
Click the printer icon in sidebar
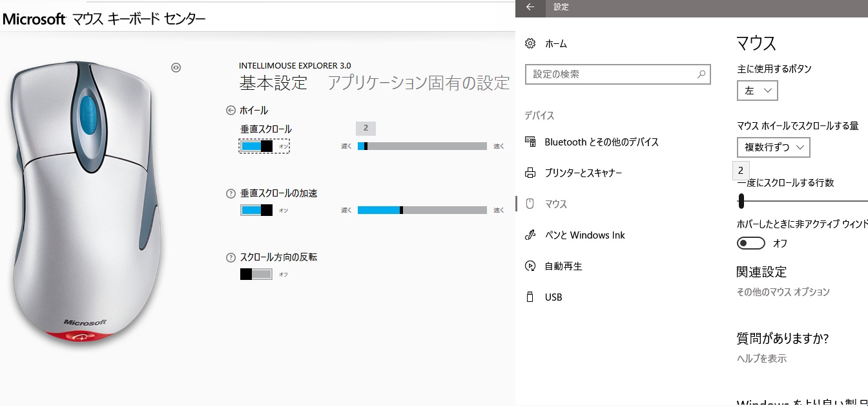[530, 173]
